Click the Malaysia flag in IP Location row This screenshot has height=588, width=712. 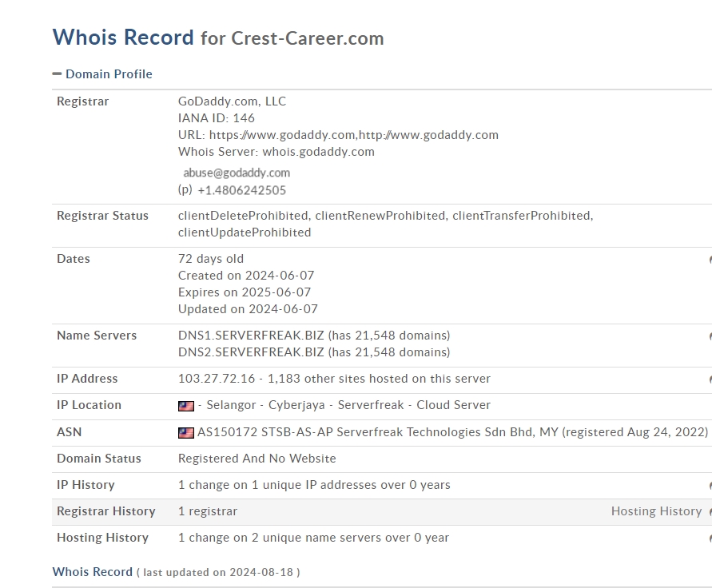tap(185, 406)
